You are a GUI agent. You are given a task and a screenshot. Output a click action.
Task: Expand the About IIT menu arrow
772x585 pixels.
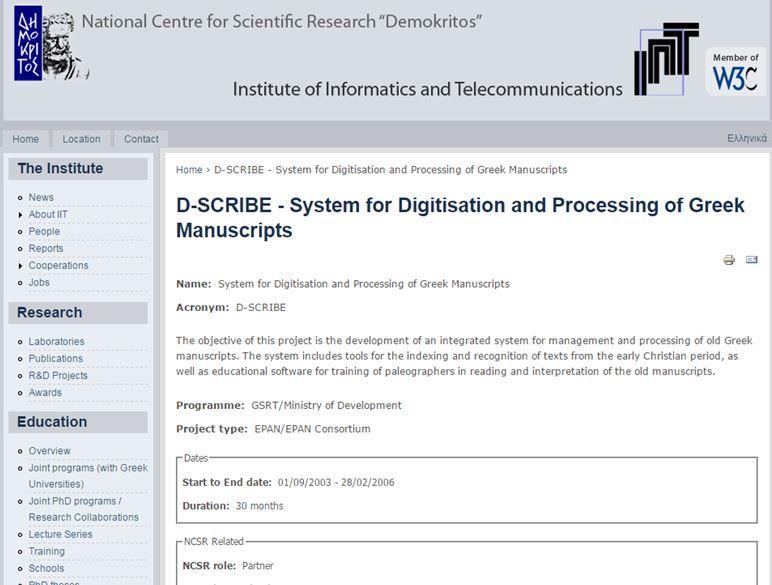click(x=20, y=215)
